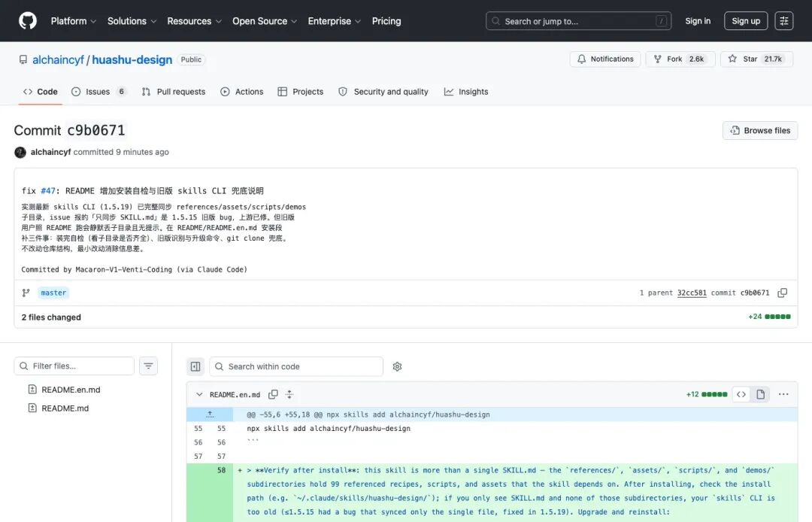The image size is (812, 522).
Task: Open the alchaincyf owner profile link
Action: pyautogui.click(x=58, y=59)
